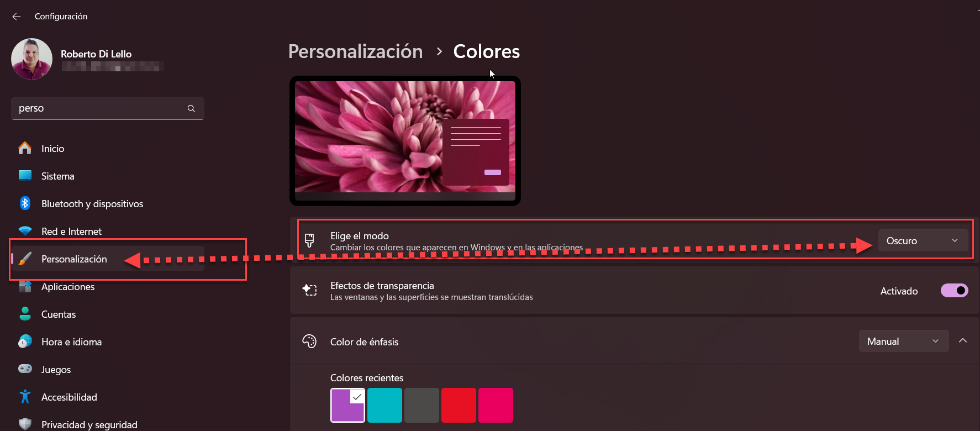Click the Bluetooth icon in sidebar
Image resolution: width=980 pixels, height=431 pixels.
pyautogui.click(x=25, y=203)
